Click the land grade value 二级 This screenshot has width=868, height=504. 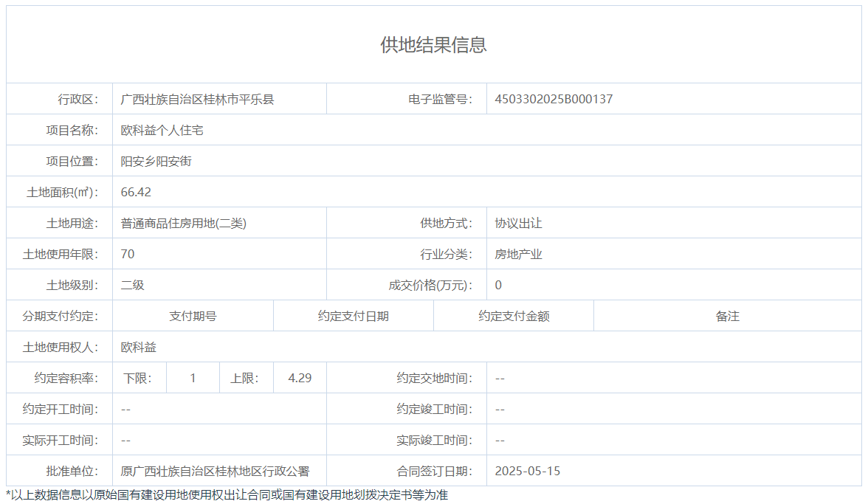(132, 285)
